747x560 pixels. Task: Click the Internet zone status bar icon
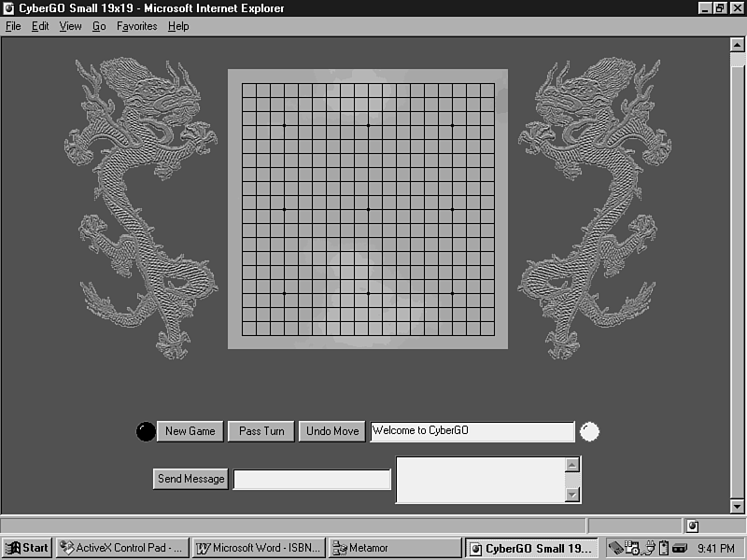(x=692, y=526)
